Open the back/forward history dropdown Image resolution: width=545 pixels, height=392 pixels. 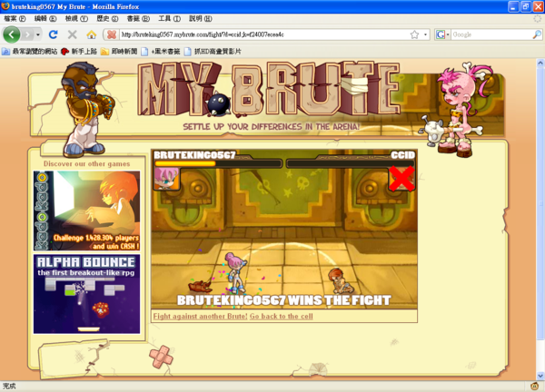[38, 34]
